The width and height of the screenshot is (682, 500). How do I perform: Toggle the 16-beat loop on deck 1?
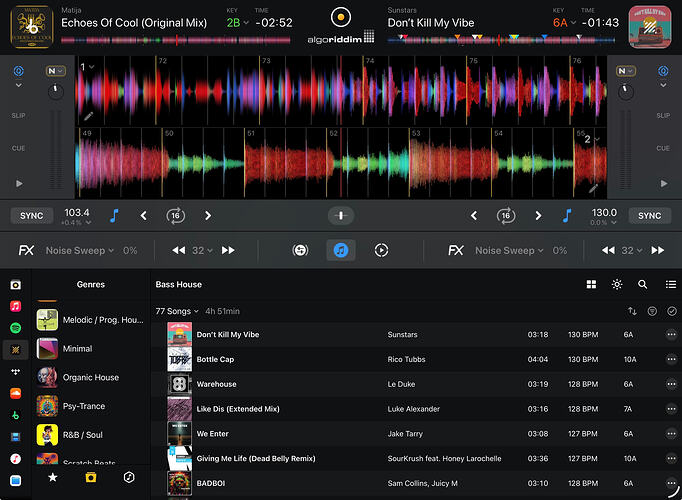(x=176, y=216)
